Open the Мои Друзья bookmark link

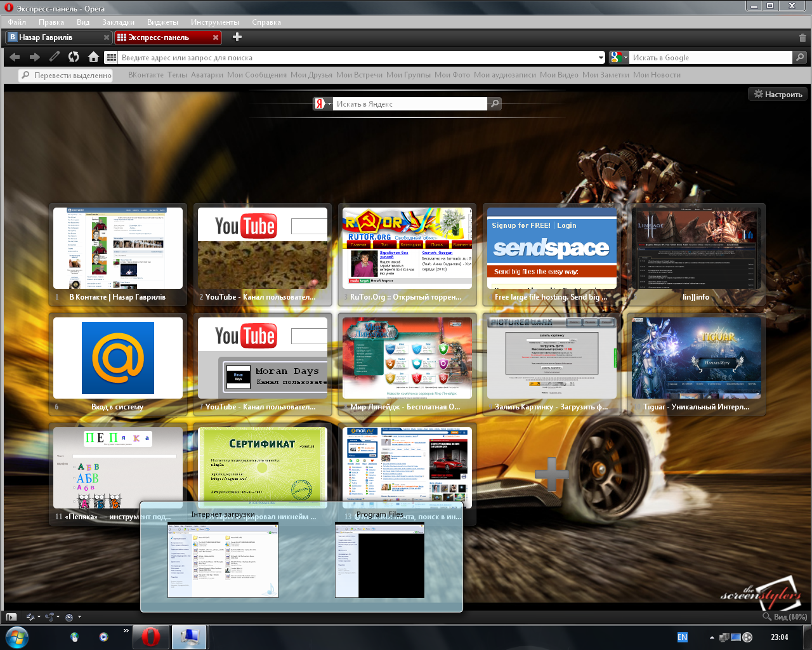tap(311, 75)
